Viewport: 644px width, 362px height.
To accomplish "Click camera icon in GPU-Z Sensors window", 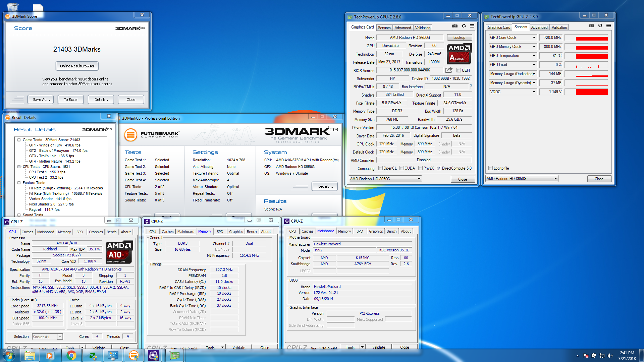I will (x=591, y=25).
